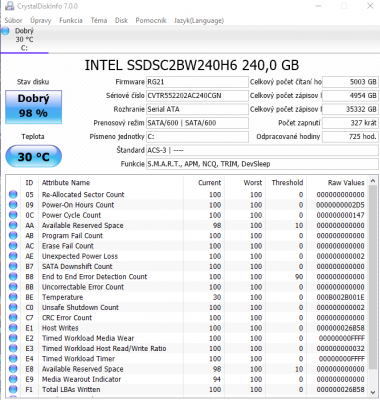Click the status orb for CRC Error Count
380x400 pixels.
click(x=13, y=317)
